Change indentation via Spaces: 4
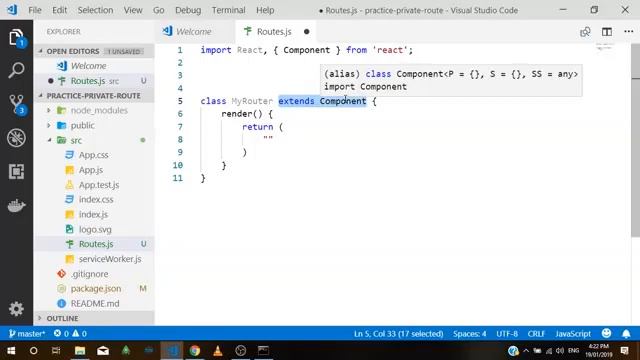 coord(469,333)
